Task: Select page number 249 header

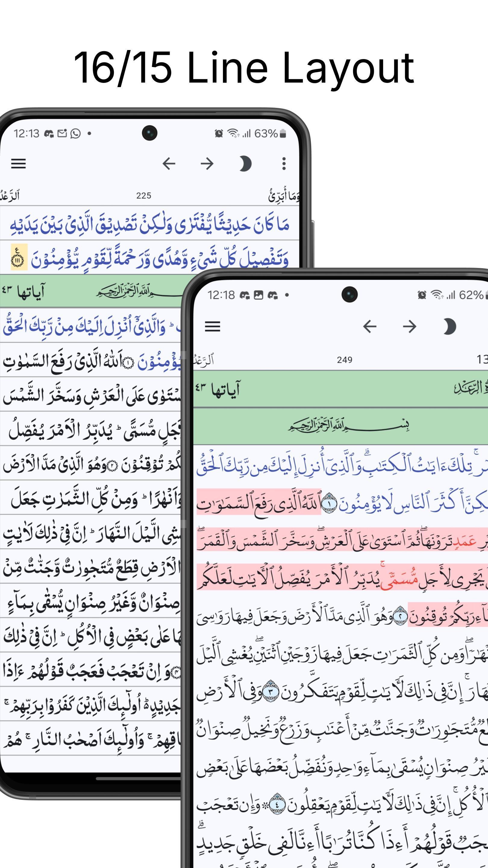Action: [x=345, y=360]
